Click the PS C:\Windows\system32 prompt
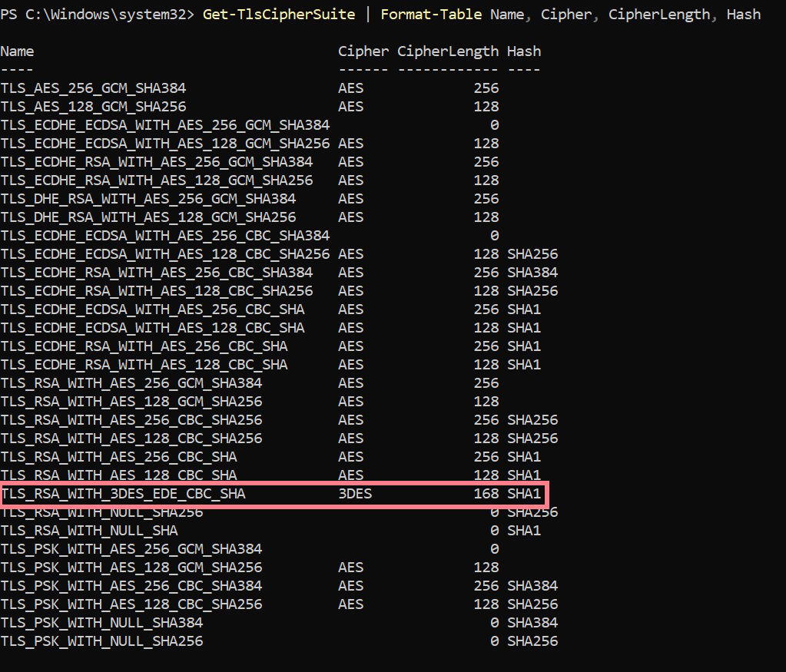This screenshot has width=786, height=672. click(97, 15)
